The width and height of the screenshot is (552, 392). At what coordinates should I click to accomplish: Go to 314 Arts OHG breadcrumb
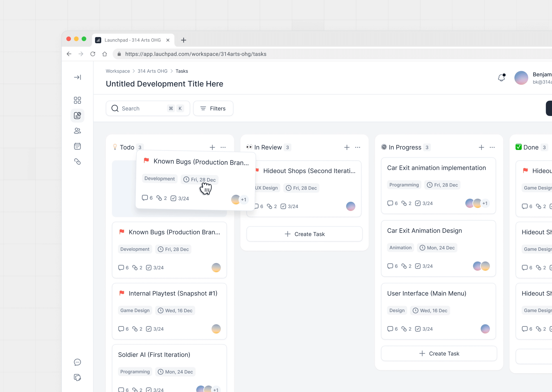pyautogui.click(x=152, y=71)
